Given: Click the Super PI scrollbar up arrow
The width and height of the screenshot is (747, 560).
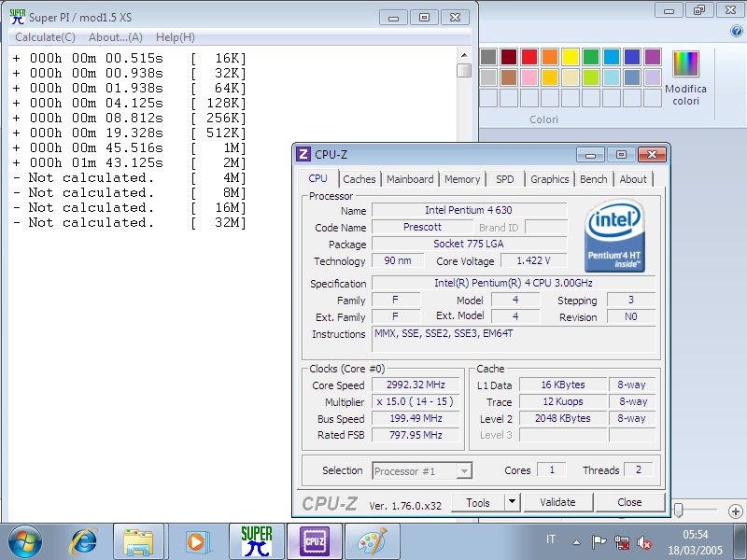Looking at the screenshot, I should [463, 55].
